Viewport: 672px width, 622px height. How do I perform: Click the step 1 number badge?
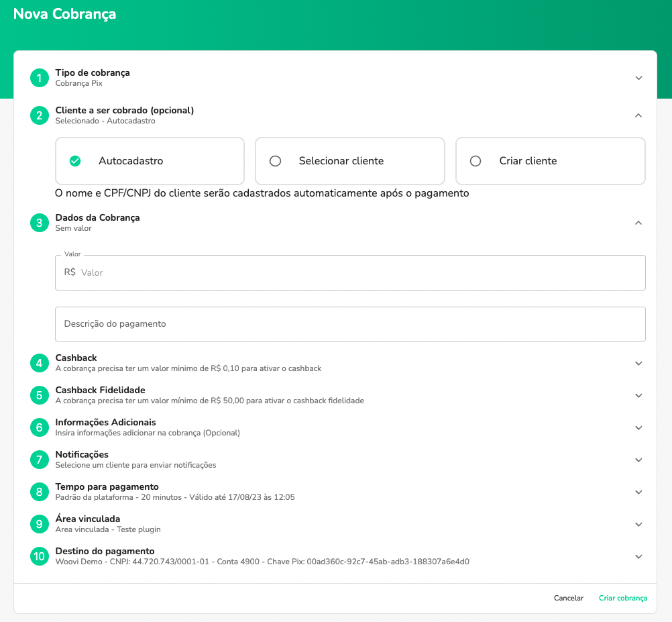click(x=40, y=78)
